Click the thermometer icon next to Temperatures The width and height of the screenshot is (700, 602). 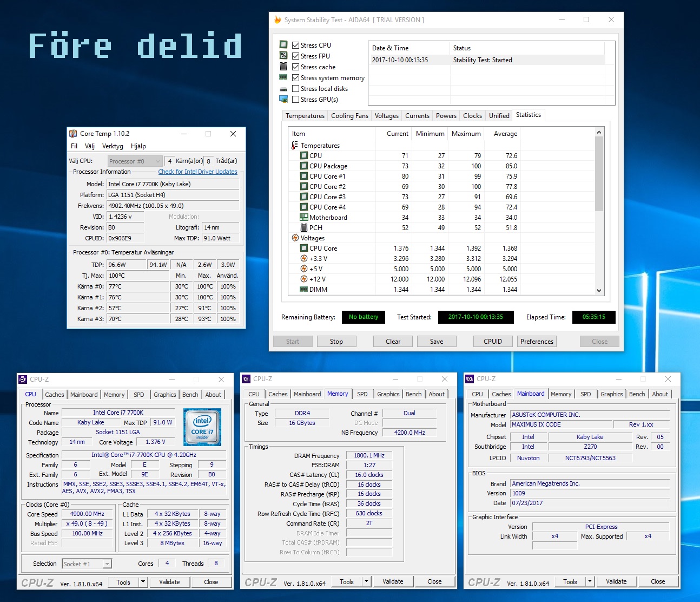295,145
